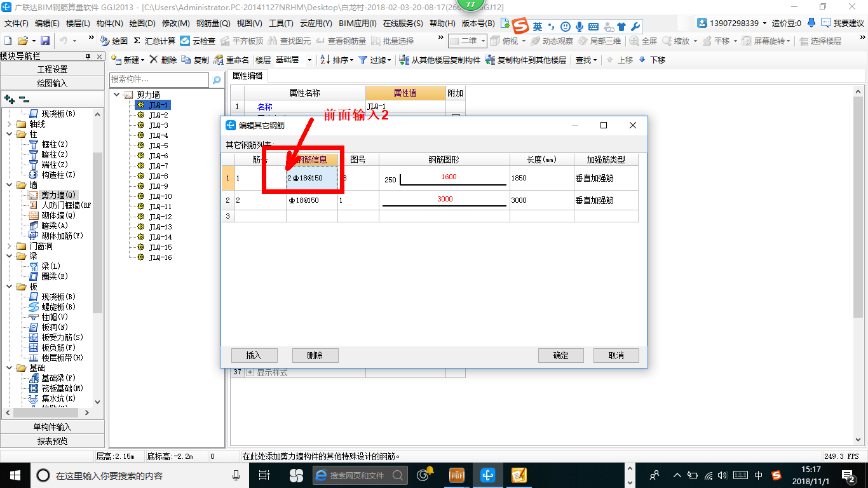Open the 工具(T) menu

coord(281,24)
